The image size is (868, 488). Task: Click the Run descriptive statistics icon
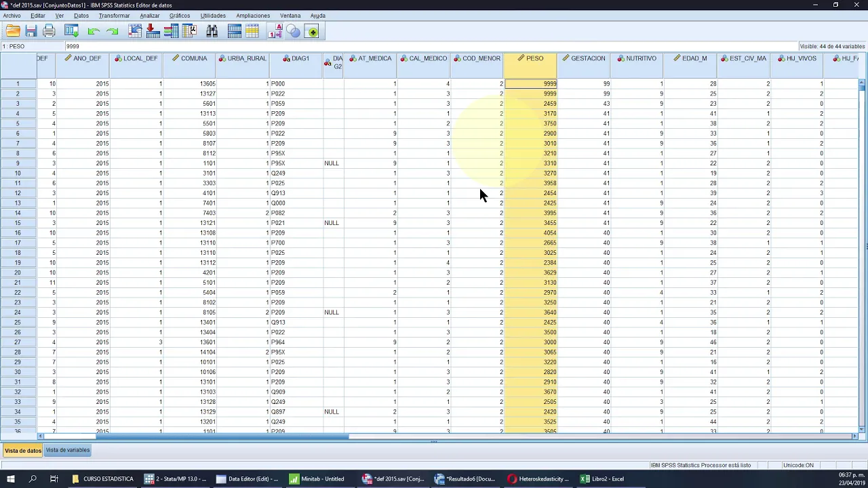click(189, 31)
